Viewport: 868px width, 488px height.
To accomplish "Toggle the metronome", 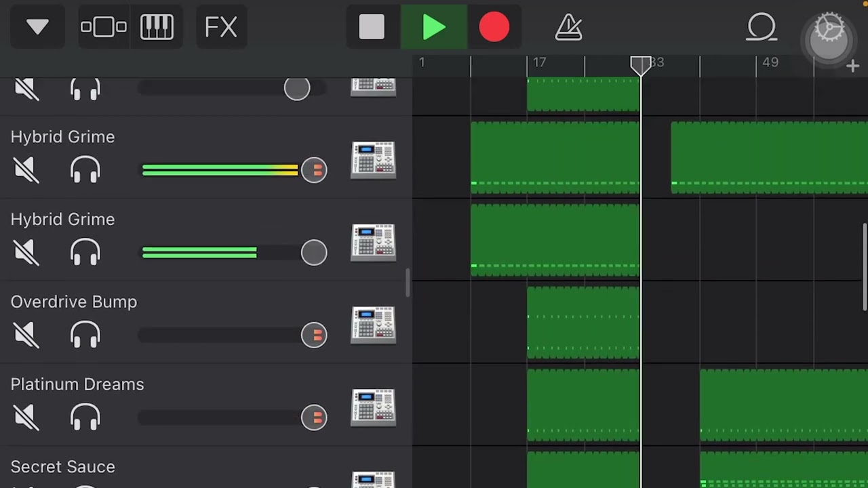I will pyautogui.click(x=568, y=28).
